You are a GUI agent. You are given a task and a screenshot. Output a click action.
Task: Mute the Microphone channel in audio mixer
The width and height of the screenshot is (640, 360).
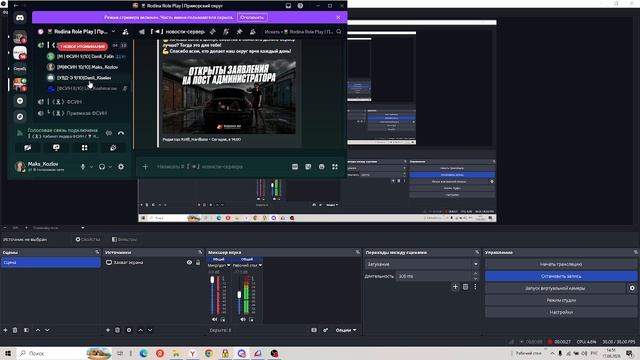pyautogui.click(x=215, y=319)
